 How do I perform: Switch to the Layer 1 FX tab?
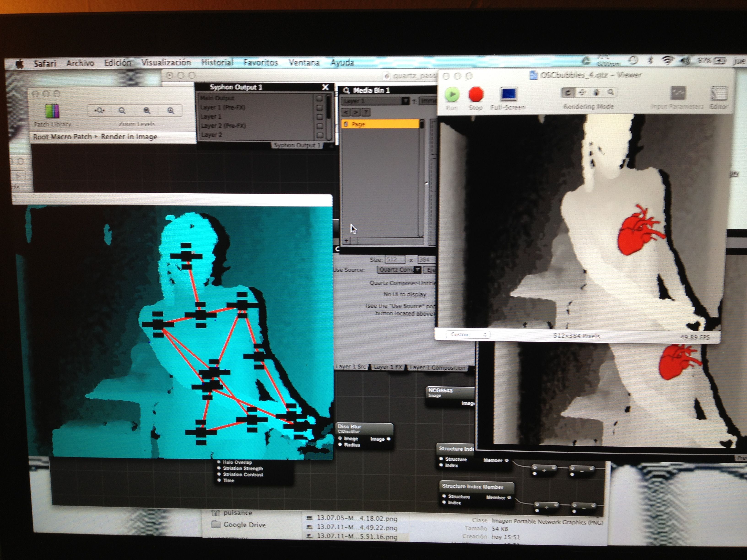[x=388, y=367]
